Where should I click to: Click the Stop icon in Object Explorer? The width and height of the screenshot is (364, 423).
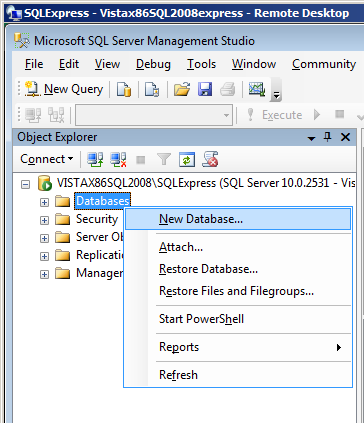[141, 160]
